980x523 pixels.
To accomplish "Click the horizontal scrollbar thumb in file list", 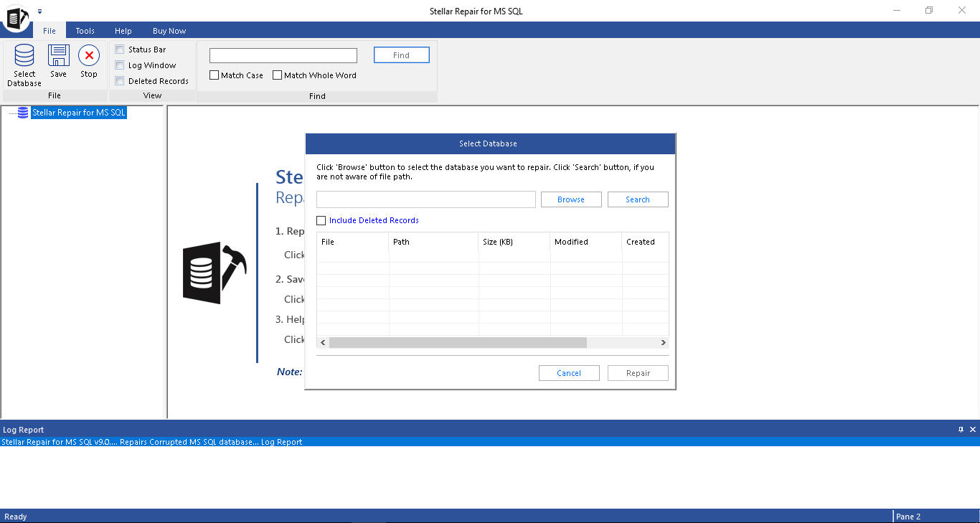I will pos(458,343).
